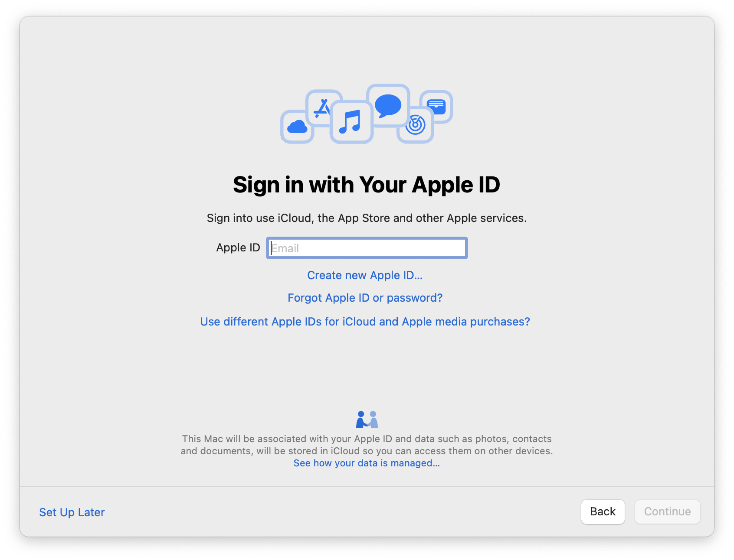The height and width of the screenshot is (560, 734).
Task: Open the Create new Apple ID link
Action: pos(365,275)
